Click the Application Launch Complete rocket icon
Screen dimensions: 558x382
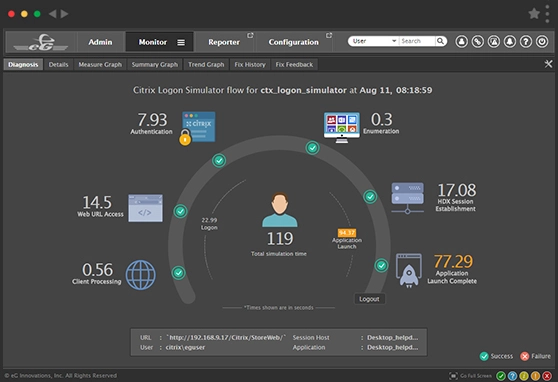coord(409,271)
